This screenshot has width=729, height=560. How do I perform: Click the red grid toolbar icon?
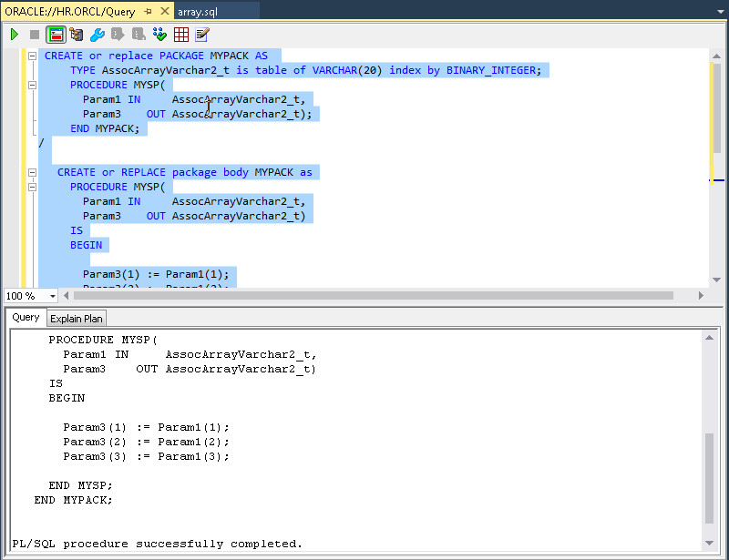pos(181,35)
